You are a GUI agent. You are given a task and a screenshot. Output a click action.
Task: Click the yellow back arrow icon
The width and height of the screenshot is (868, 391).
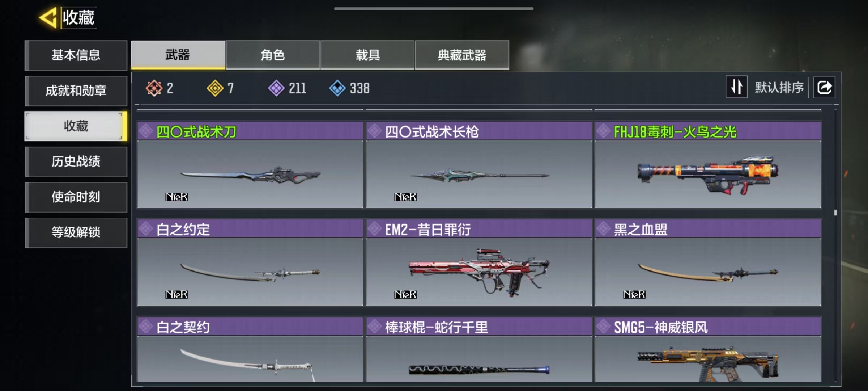[47, 17]
